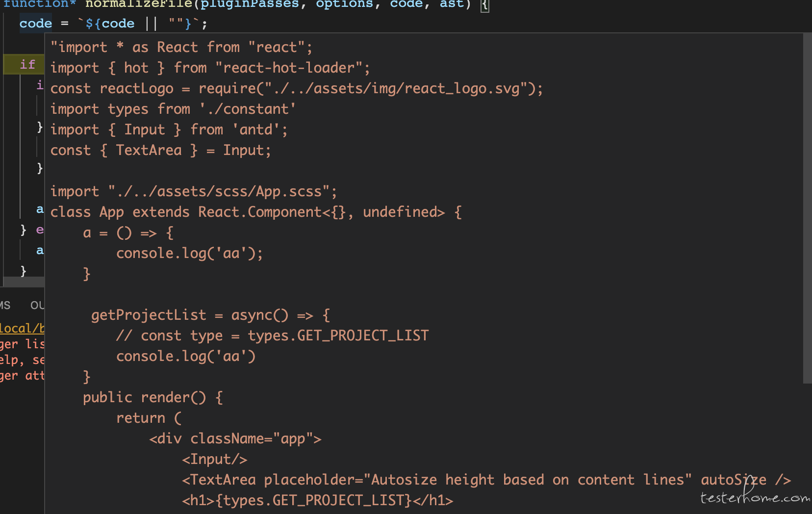Click the "console.log('aa');" line with semicolon
Viewport: 812px width, 514px height.
[190, 253]
